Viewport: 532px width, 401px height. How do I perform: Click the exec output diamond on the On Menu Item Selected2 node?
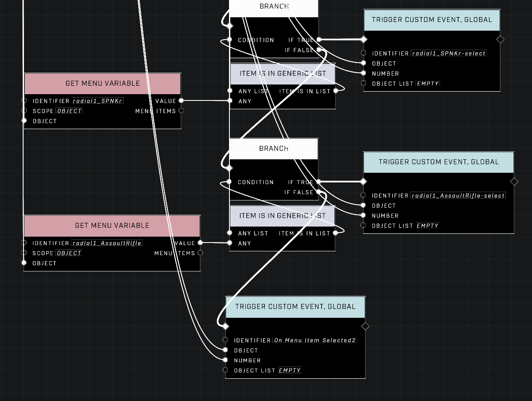point(365,326)
